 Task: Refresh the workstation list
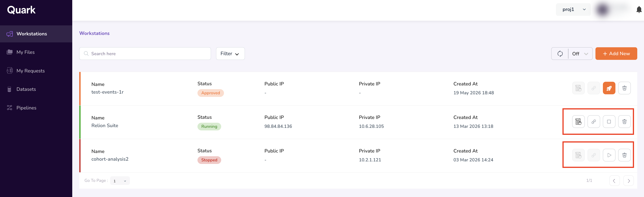point(560,54)
